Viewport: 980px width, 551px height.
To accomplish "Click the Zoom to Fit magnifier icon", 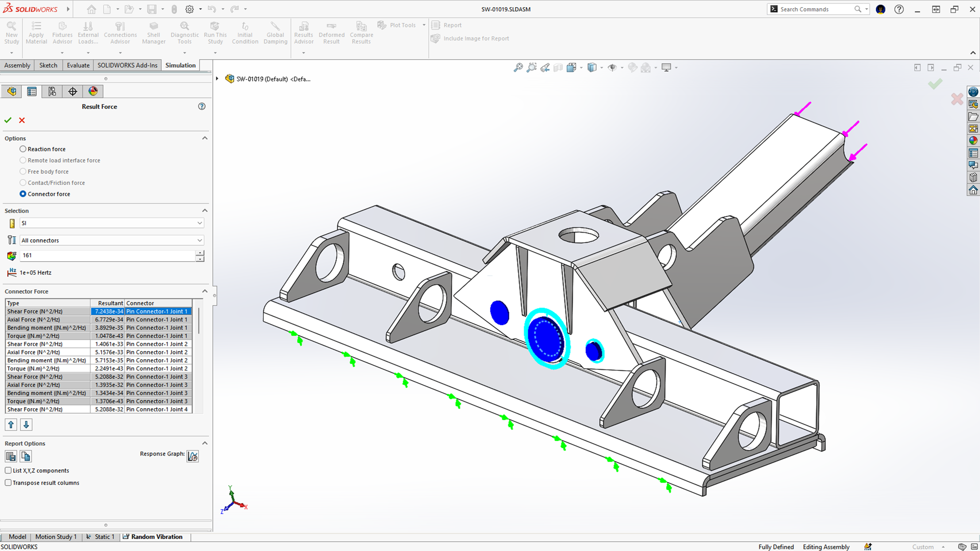I will click(x=518, y=67).
